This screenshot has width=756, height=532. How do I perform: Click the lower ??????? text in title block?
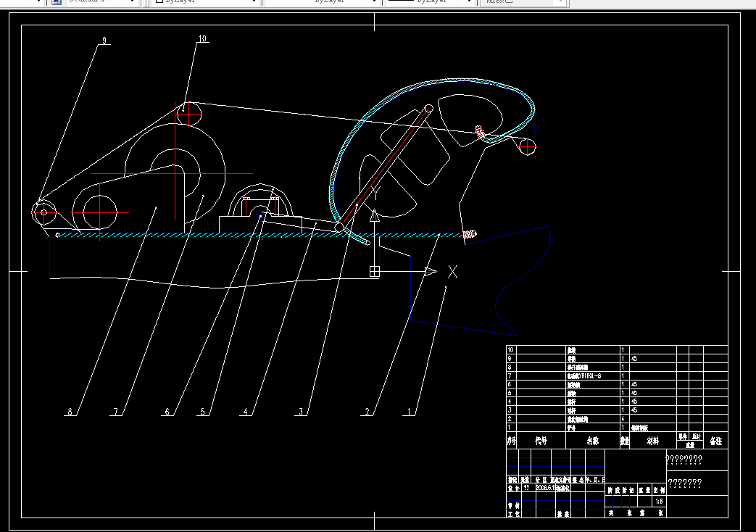tap(685, 483)
